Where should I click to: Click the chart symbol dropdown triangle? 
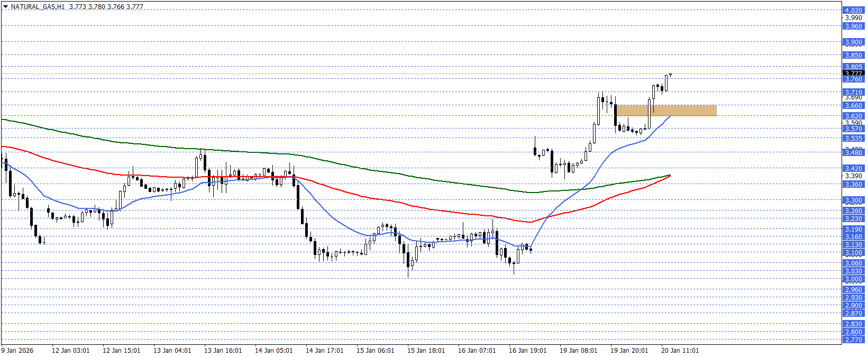point(5,7)
